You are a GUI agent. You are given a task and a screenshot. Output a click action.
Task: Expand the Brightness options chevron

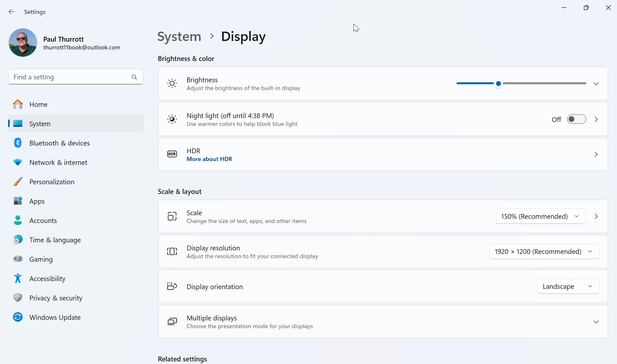pyautogui.click(x=596, y=84)
